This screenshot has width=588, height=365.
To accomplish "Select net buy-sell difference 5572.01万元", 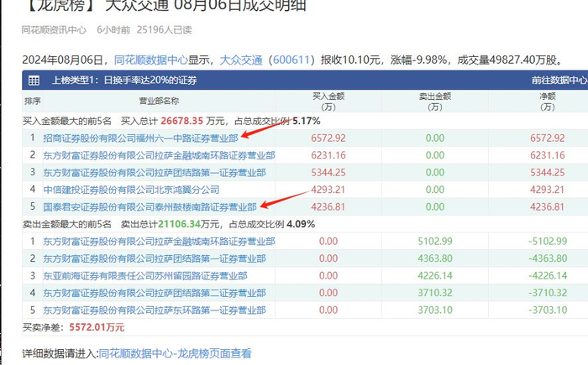I will (x=97, y=328).
